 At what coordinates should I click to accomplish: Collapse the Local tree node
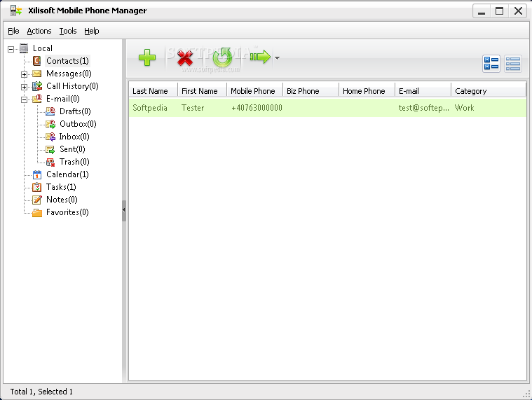pyautogui.click(x=11, y=49)
